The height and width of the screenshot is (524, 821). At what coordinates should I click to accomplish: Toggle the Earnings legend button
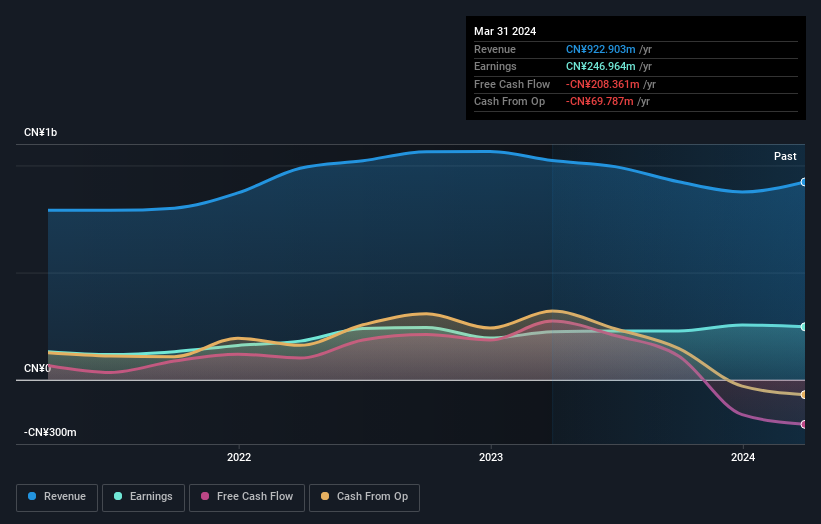pyautogui.click(x=143, y=497)
